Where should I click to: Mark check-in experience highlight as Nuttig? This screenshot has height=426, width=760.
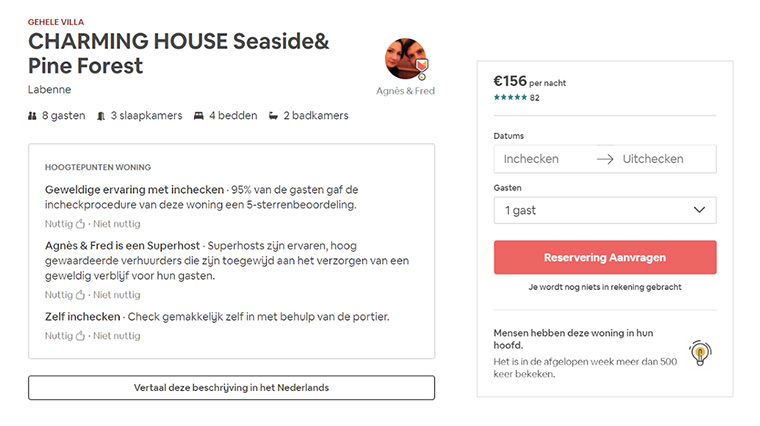coord(65,224)
